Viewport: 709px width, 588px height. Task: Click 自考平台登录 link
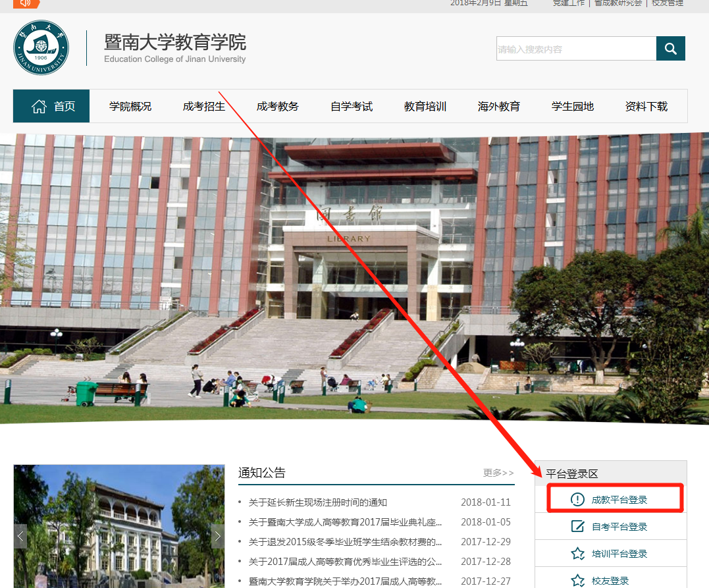[x=619, y=527]
